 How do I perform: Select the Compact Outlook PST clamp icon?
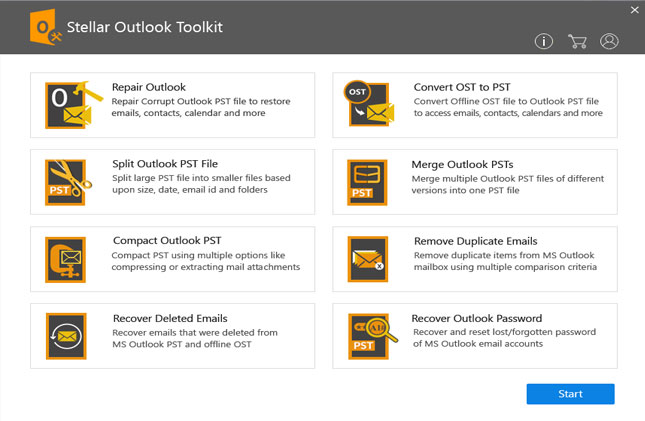[65, 260]
